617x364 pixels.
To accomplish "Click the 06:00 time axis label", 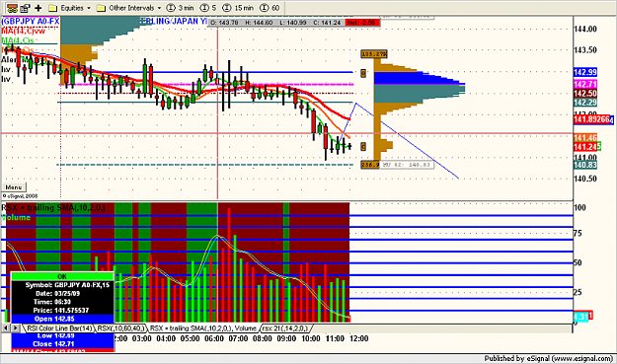I will [x=213, y=338].
